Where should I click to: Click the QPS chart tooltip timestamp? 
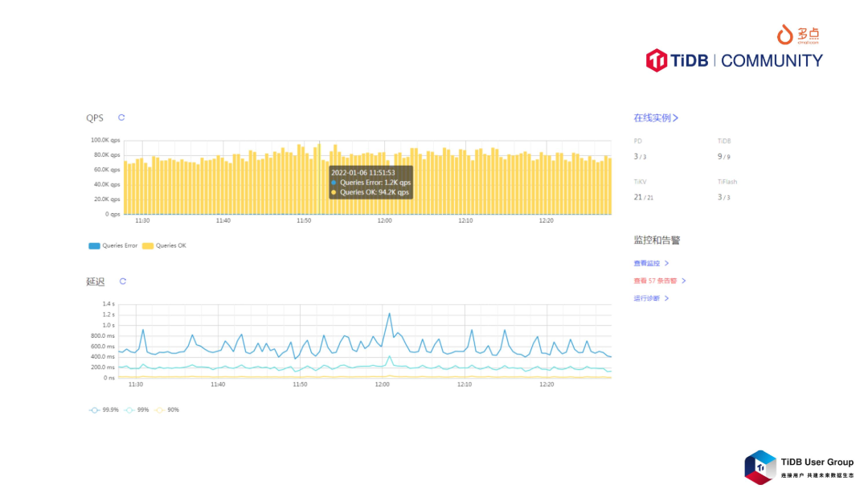pos(363,173)
